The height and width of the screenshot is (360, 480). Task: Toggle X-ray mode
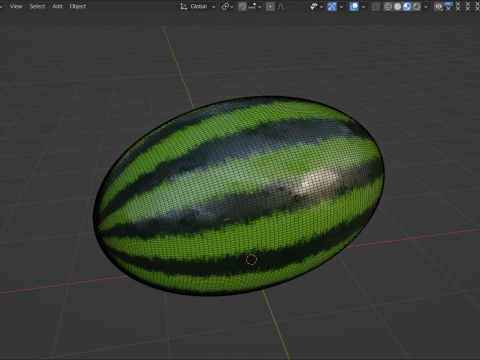click(x=376, y=6)
